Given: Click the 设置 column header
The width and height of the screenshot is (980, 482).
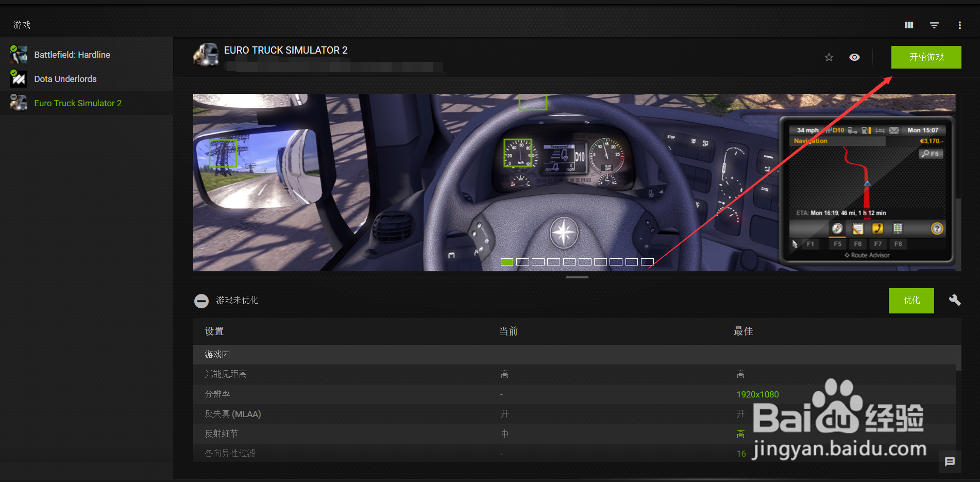Looking at the screenshot, I should [214, 331].
